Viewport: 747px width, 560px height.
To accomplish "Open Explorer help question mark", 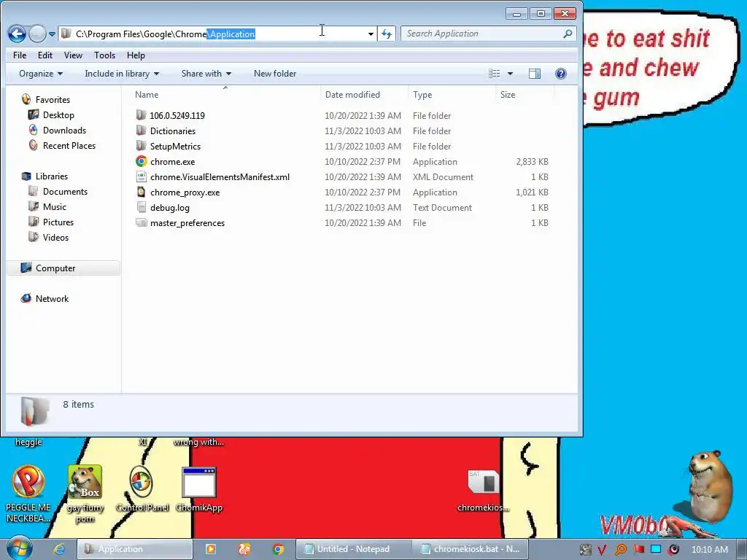I will click(561, 74).
